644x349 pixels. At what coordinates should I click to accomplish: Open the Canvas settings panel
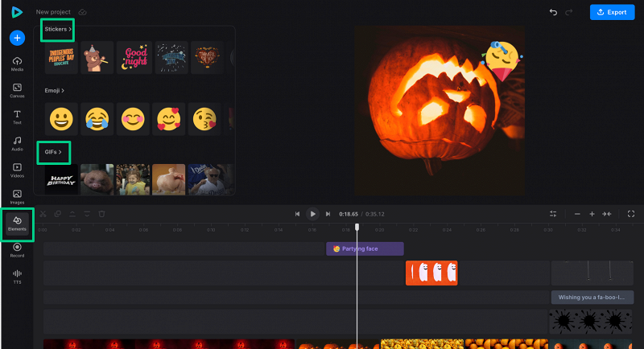(x=17, y=90)
